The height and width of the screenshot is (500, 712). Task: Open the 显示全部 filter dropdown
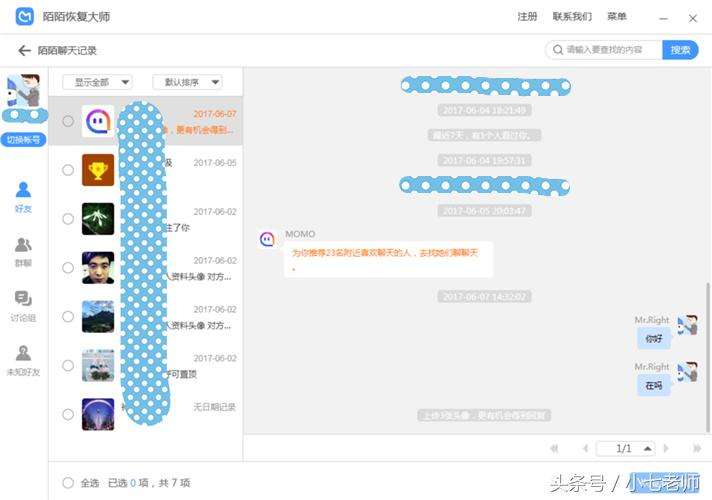point(97,82)
